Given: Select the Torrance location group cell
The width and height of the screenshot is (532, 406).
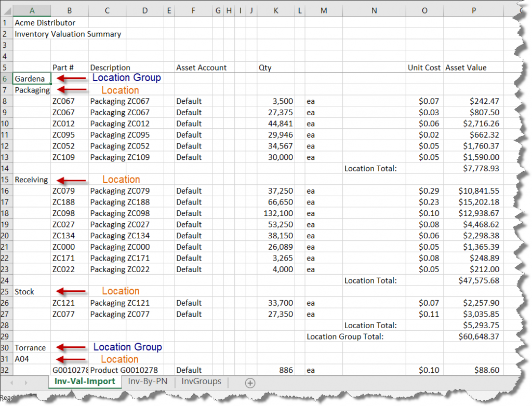Looking at the screenshot, I should point(30,348).
